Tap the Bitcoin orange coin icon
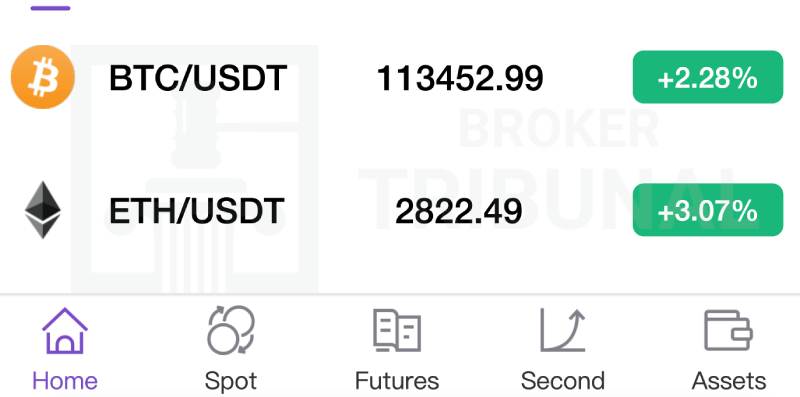The width and height of the screenshot is (800, 397). (x=43, y=77)
